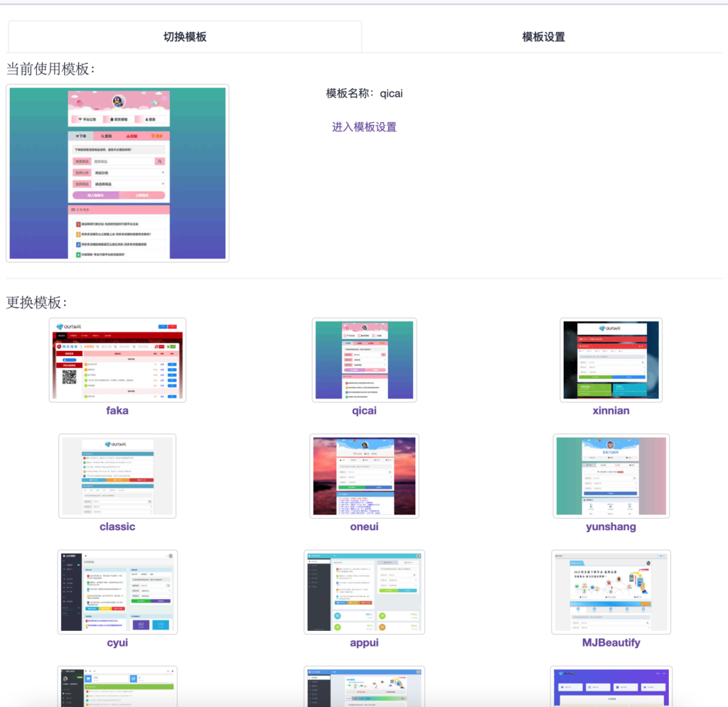Click the 进入模板设置 link
728x707 pixels.
(364, 127)
